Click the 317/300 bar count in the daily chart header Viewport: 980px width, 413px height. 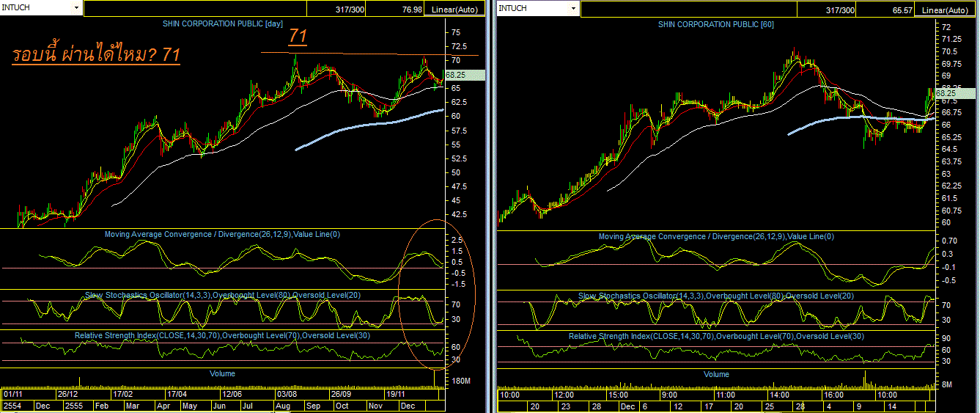tap(348, 10)
